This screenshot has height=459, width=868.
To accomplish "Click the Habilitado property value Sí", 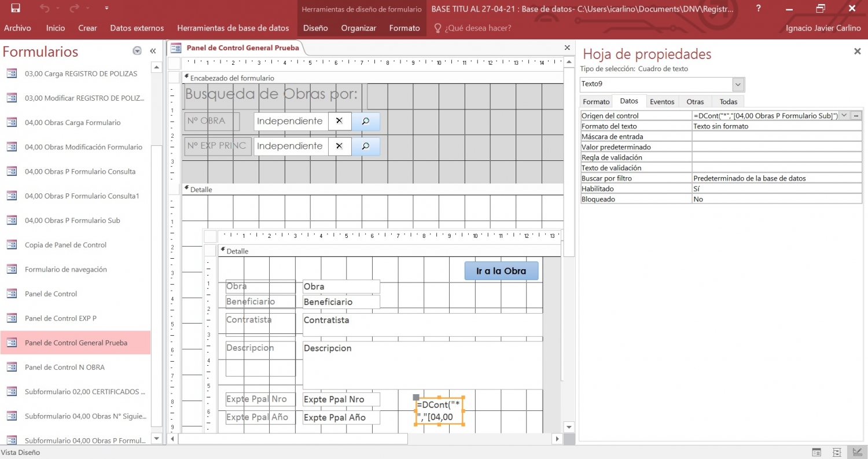I will pos(777,189).
